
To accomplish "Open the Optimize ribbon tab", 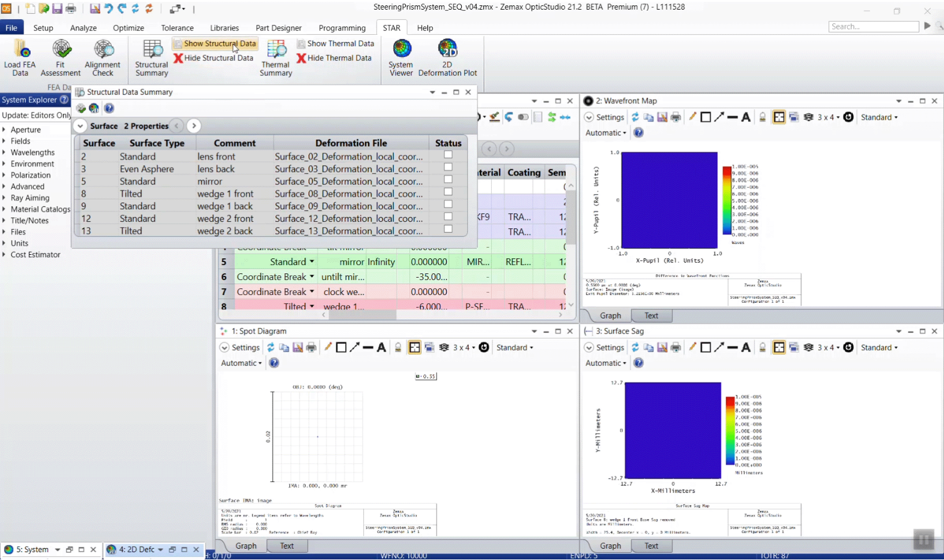I will [128, 28].
